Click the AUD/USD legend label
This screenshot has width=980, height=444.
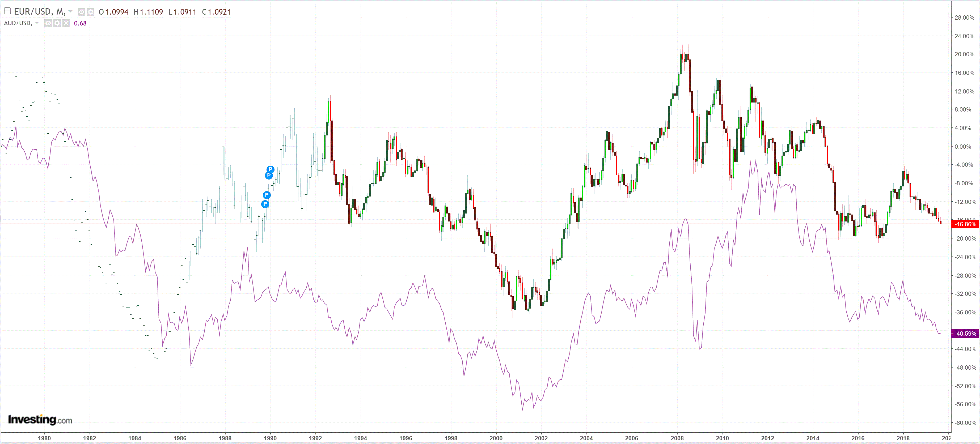[18, 23]
